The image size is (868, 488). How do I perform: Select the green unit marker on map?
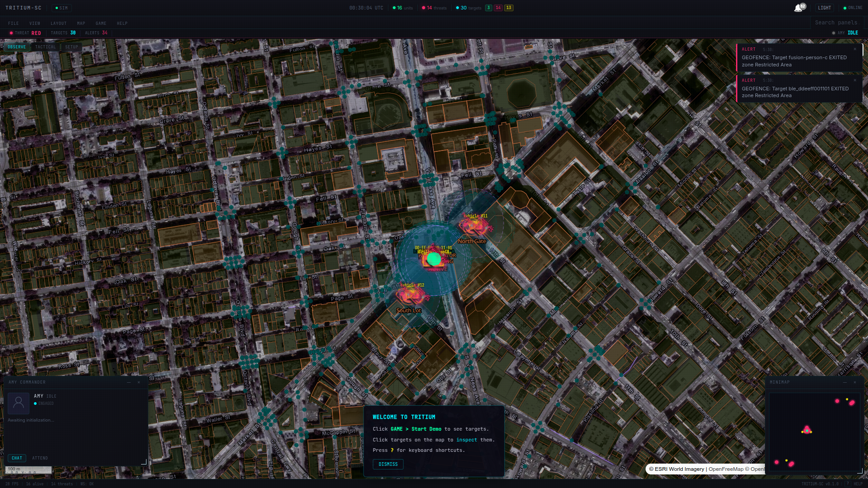click(434, 259)
